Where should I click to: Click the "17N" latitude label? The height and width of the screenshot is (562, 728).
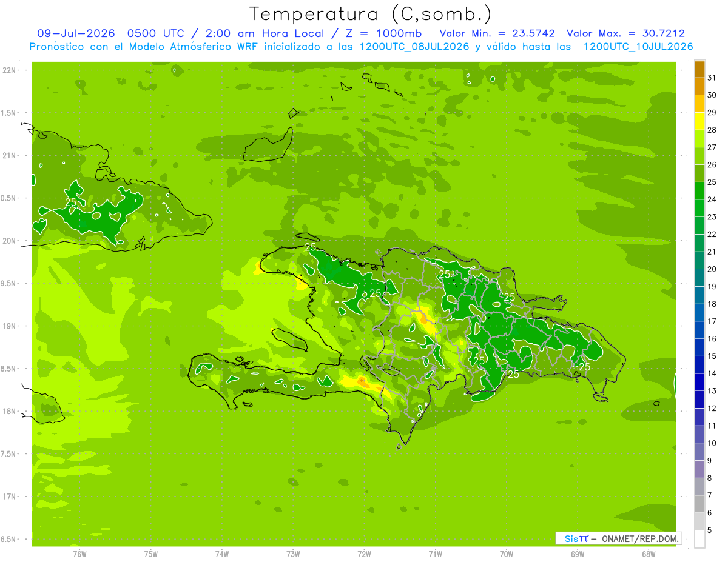click(x=10, y=497)
